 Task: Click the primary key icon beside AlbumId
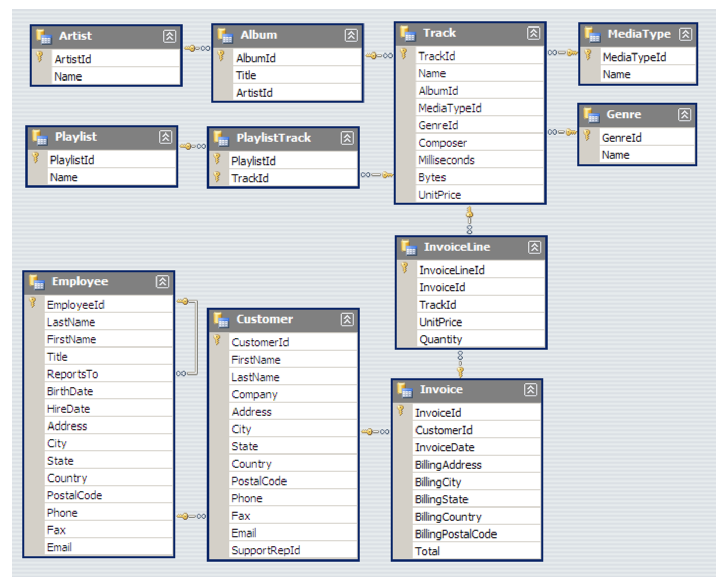[x=221, y=56]
